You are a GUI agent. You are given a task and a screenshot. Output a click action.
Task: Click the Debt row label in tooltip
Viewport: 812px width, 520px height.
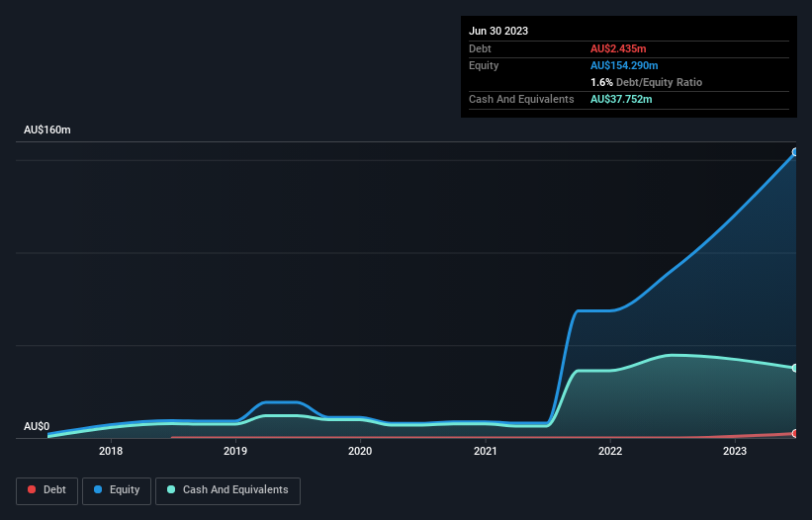coord(480,48)
